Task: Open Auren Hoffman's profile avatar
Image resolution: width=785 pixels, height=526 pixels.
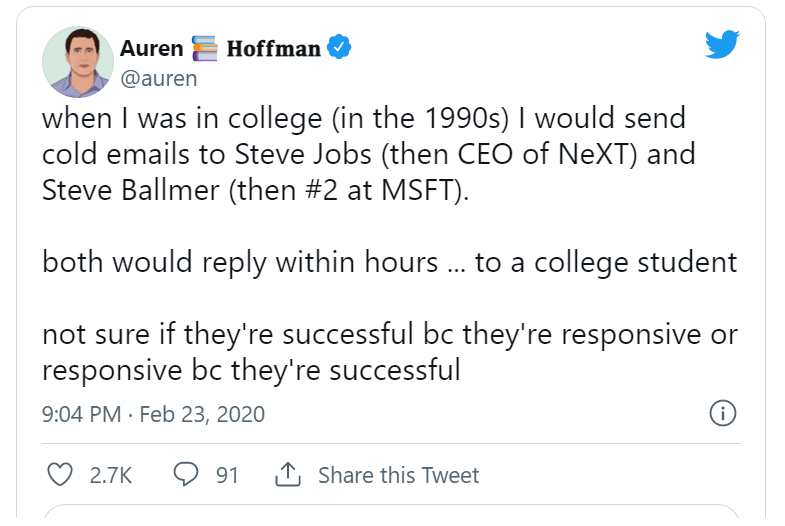Action: pyautogui.click(x=77, y=62)
